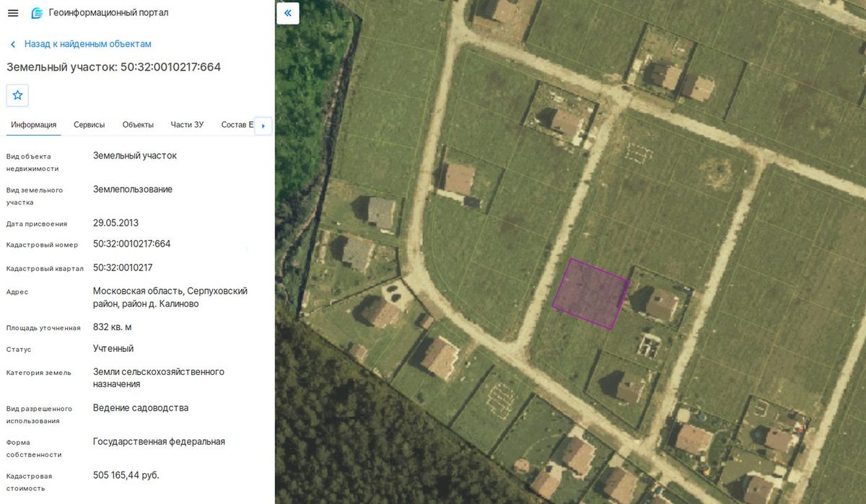Click the Кадастровая стоимость label

[29, 482]
